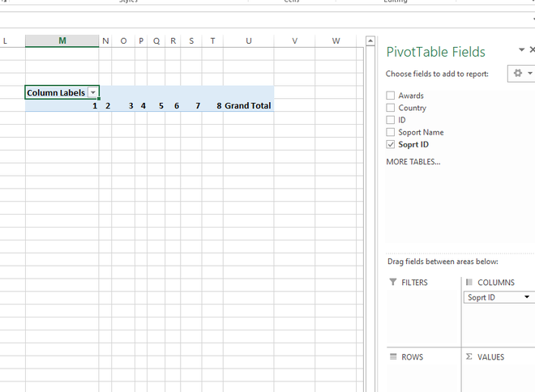Select the Grand Total cell
Image resolution: width=535 pixels, height=392 pixels.
click(248, 105)
